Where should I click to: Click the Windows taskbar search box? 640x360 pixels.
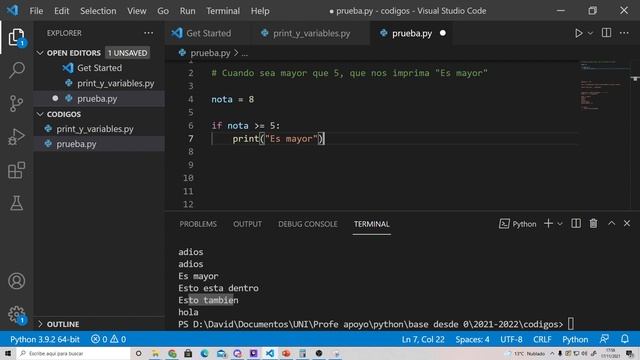click(x=73, y=353)
